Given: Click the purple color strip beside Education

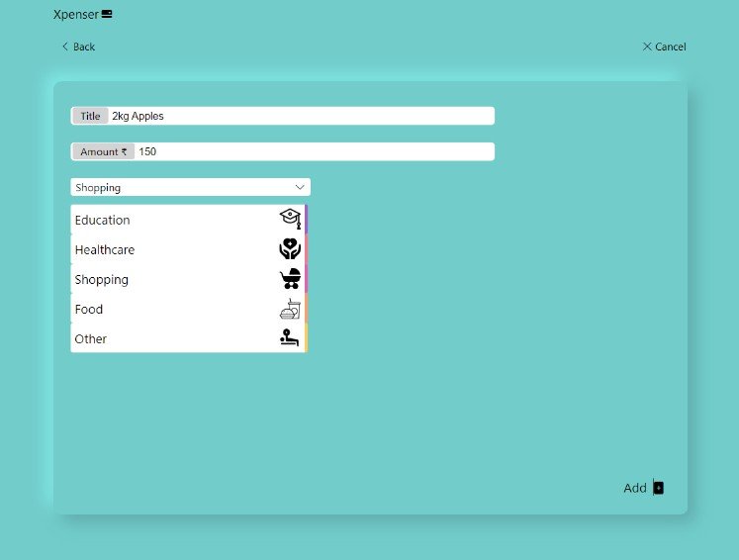Looking at the screenshot, I should click(x=307, y=220).
